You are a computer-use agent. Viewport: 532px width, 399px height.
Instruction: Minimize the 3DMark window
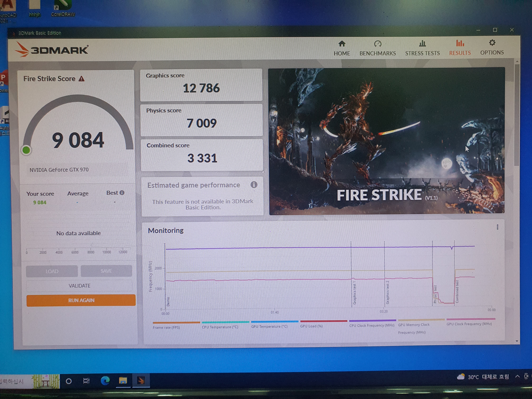click(478, 30)
